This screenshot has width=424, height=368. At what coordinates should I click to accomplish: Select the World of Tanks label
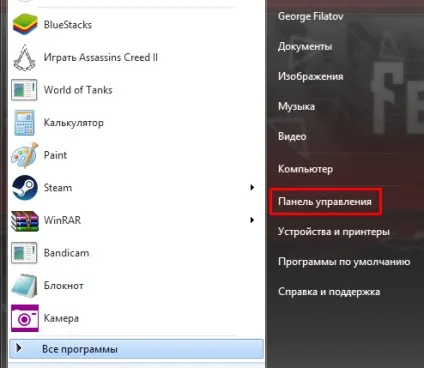click(78, 90)
